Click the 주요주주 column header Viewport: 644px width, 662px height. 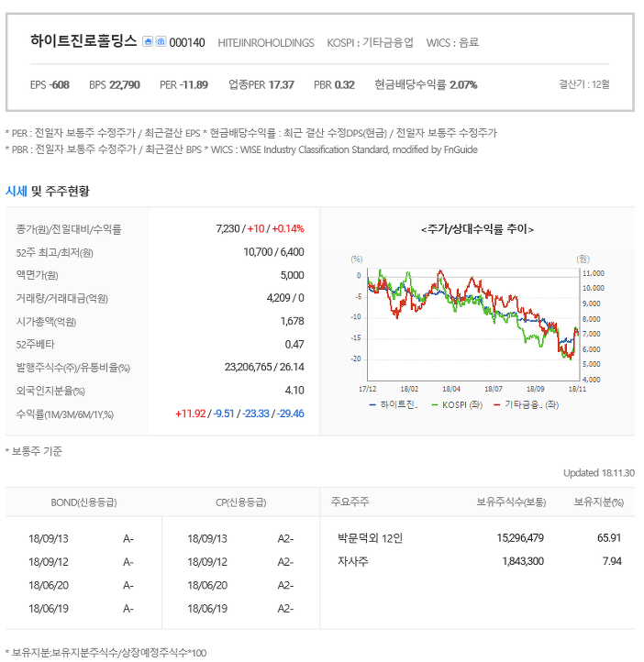click(350, 502)
